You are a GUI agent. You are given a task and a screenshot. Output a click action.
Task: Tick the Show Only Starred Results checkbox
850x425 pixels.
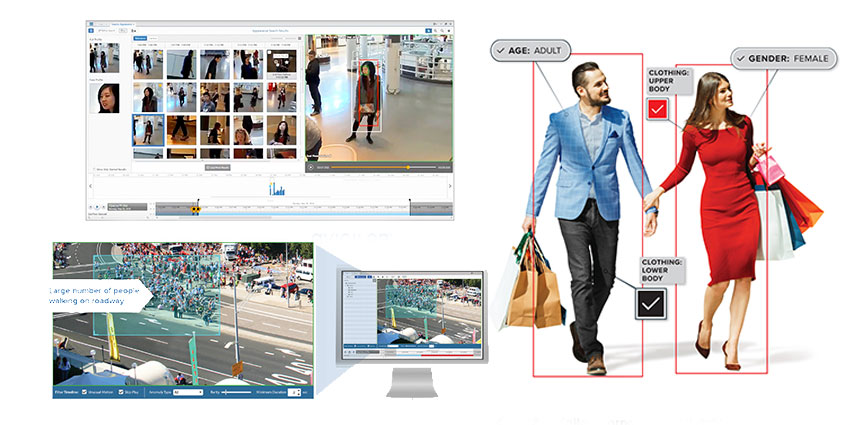point(94,169)
